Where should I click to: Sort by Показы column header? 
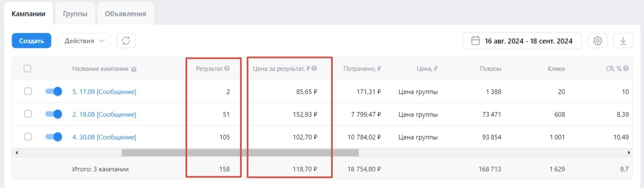pos(490,69)
